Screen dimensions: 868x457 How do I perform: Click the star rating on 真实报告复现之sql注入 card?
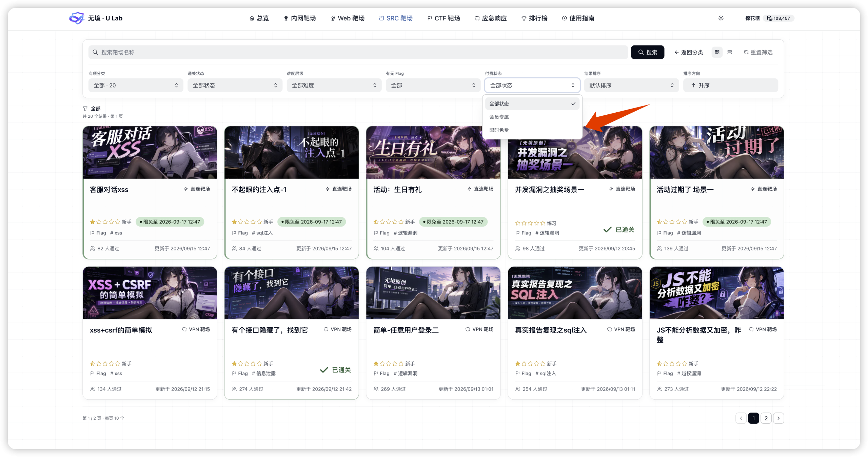530,364
